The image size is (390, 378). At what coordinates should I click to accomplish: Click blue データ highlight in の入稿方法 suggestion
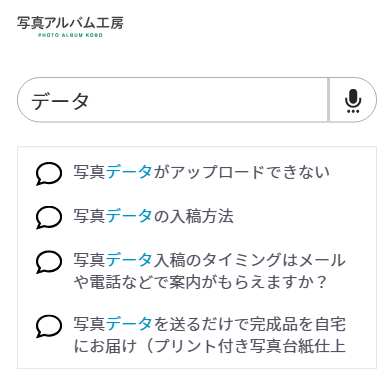click(129, 216)
